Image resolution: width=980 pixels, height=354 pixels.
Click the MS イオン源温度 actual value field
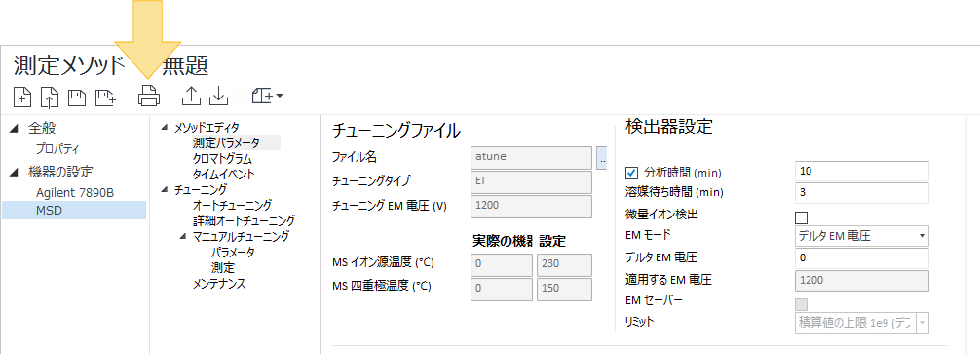pos(502,264)
